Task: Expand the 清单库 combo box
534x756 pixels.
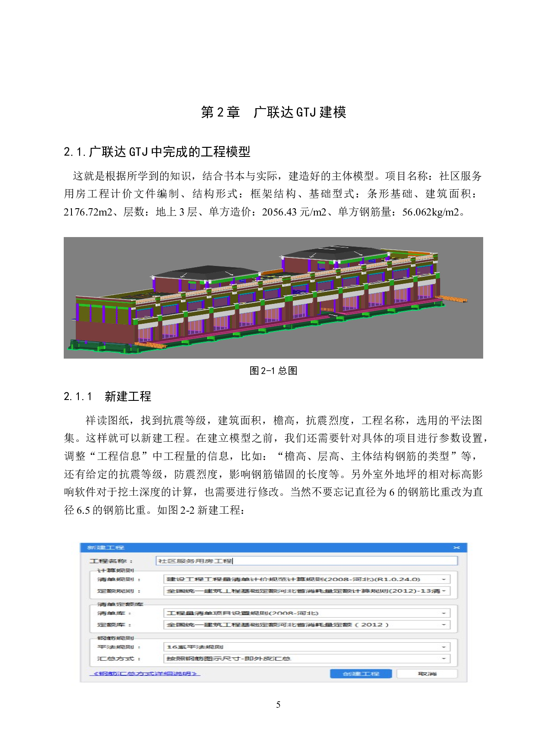Action: coord(307,613)
